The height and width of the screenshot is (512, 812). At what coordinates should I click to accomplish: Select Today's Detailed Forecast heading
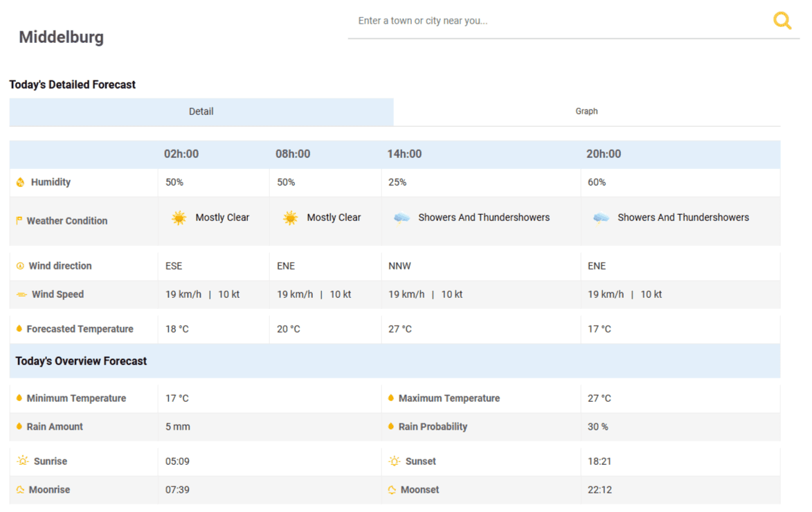pyautogui.click(x=73, y=85)
